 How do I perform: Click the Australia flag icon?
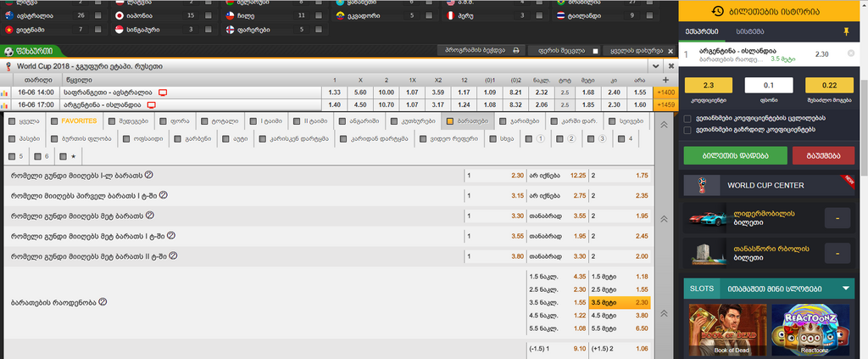8,15
